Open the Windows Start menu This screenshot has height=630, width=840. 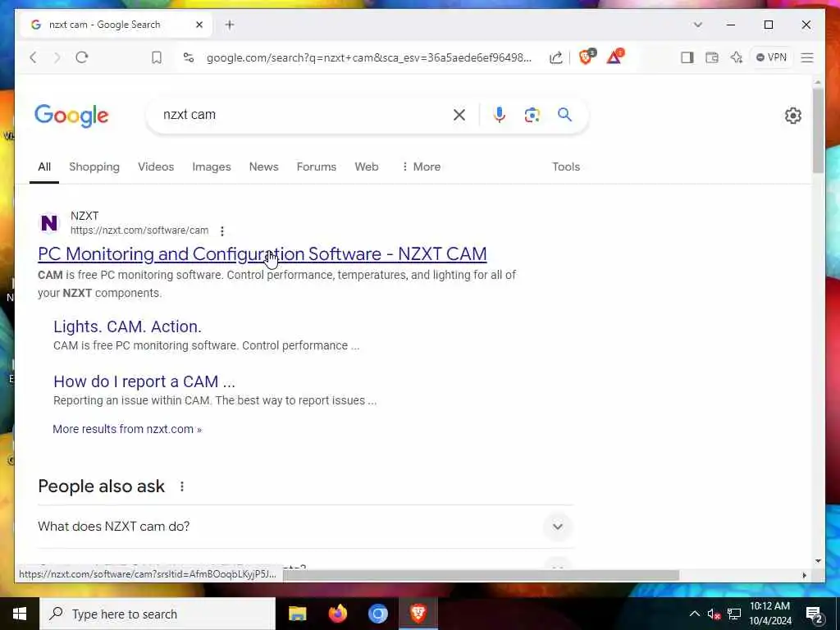pyautogui.click(x=20, y=614)
